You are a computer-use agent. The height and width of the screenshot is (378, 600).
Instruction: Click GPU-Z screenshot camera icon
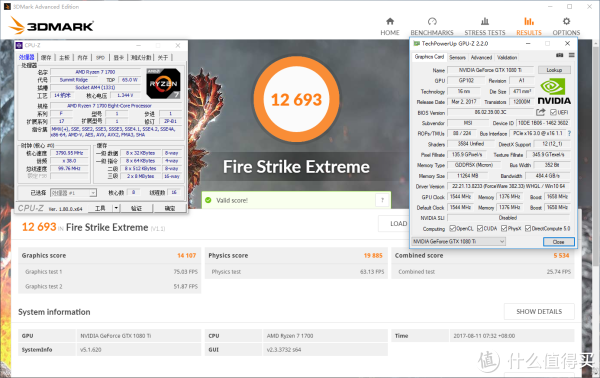click(x=559, y=55)
